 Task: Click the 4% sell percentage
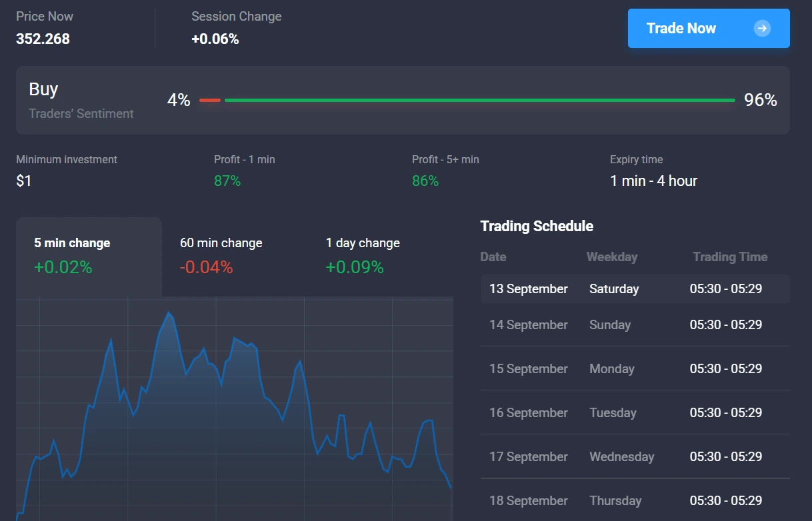tap(179, 100)
